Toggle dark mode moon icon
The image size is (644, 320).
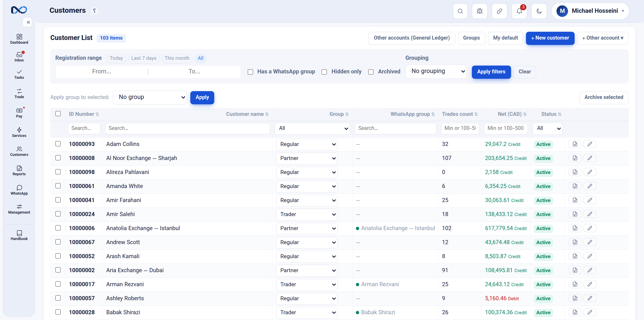[x=539, y=11]
